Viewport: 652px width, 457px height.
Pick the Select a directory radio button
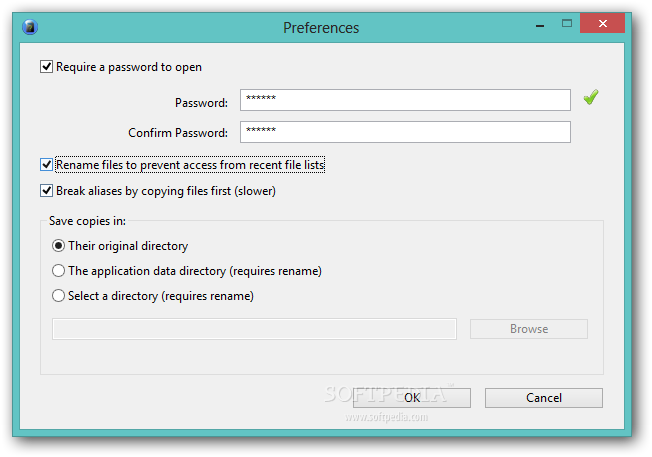pyautogui.click(x=59, y=296)
